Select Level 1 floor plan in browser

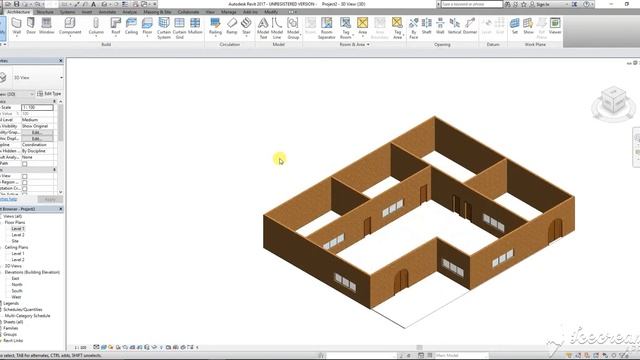point(18,229)
